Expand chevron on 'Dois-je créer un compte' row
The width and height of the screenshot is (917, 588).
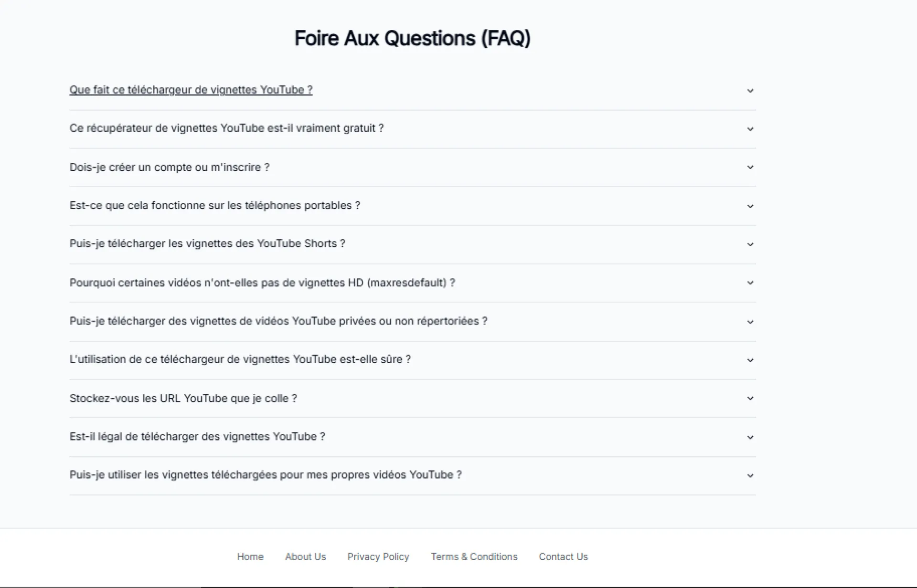coord(750,168)
